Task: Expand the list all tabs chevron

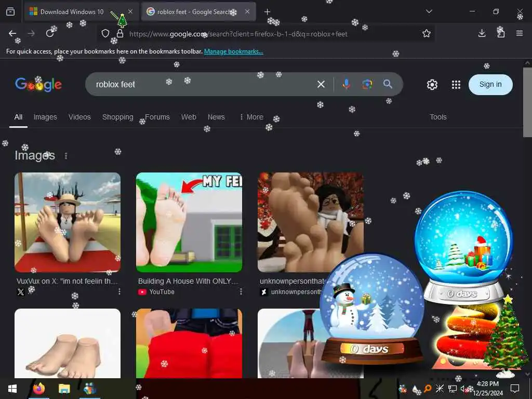Action: pos(429,11)
